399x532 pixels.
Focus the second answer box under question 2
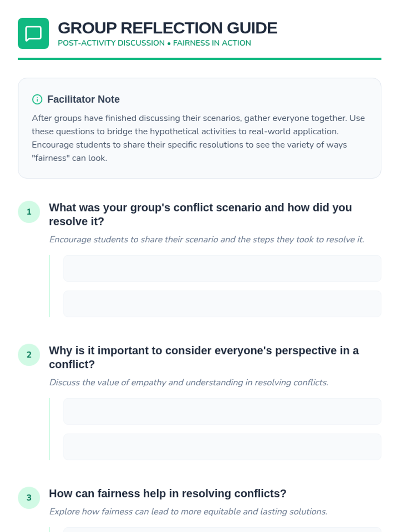[222, 447]
